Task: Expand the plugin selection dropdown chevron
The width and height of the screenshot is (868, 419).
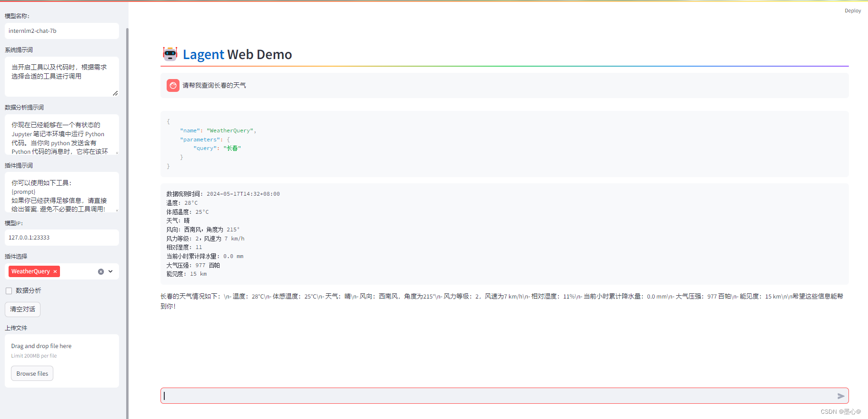Action: tap(110, 271)
